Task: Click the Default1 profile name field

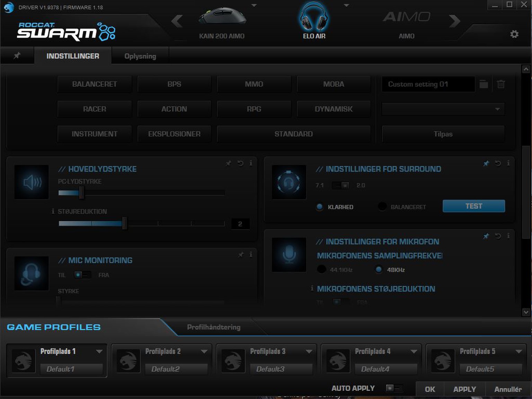Action: (x=72, y=369)
